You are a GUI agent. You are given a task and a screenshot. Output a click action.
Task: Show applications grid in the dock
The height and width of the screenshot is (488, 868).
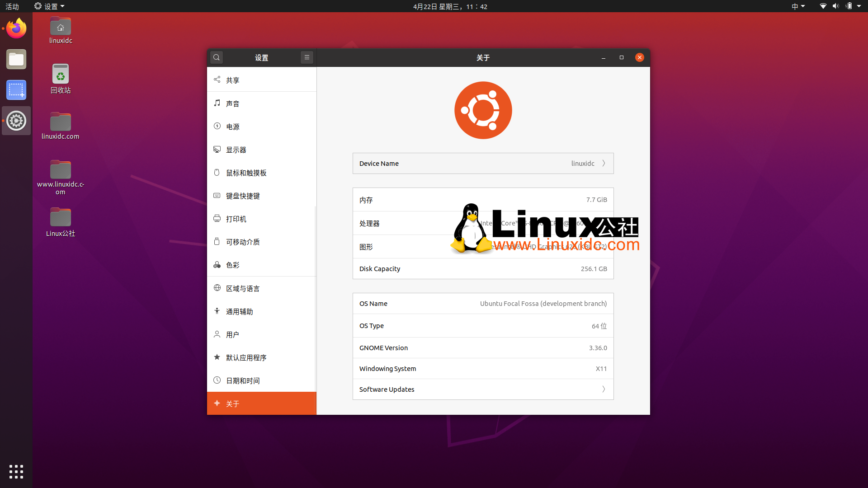[x=16, y=471]
